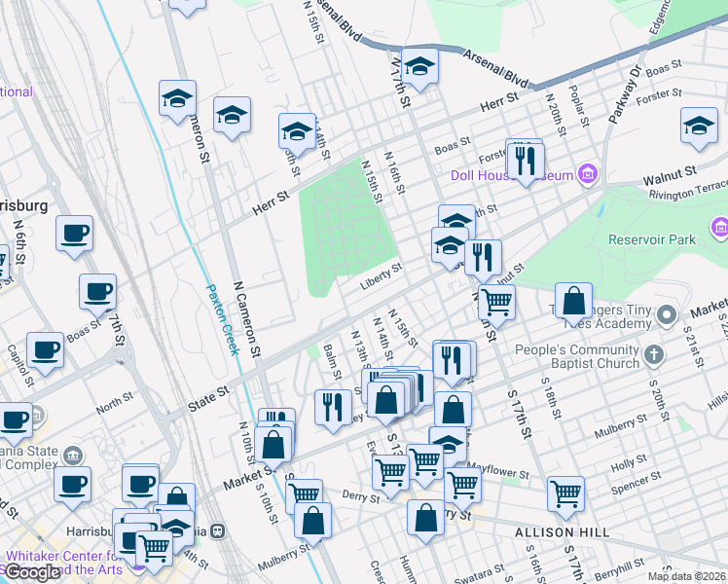Click the shopping bag marker above the Mulberry St label near the creek

tap(313, 524)
